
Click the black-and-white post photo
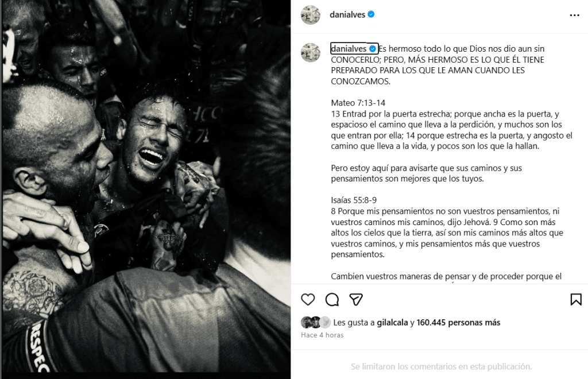coord(146,186)
